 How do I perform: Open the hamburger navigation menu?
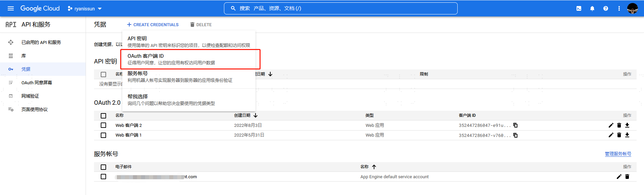pos(11,8)
